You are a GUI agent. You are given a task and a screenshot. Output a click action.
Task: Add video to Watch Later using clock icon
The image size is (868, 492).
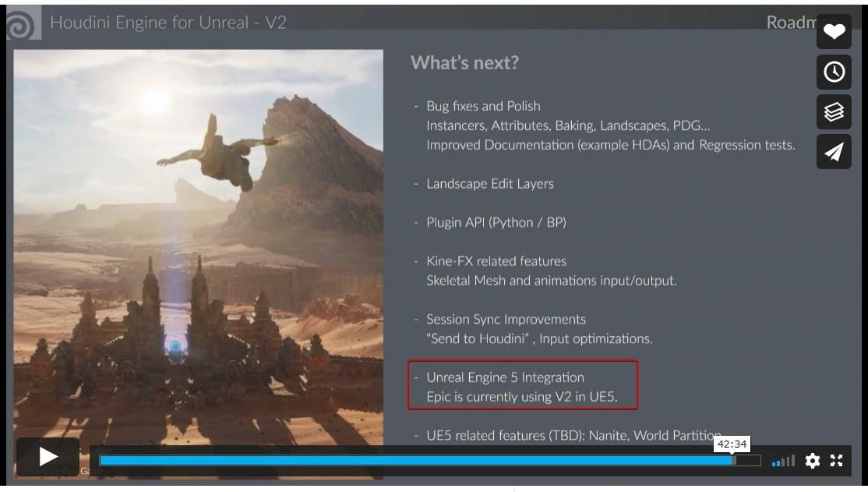tap(834, 72)
